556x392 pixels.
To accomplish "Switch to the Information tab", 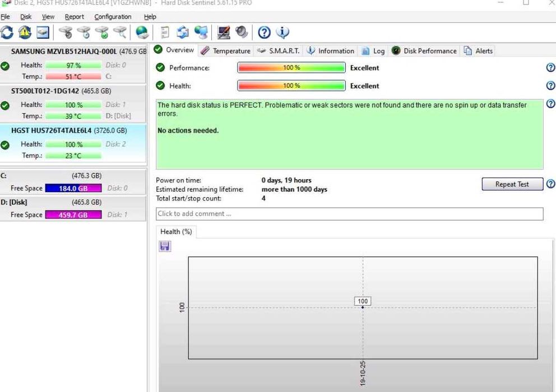I will coord(330,51).
